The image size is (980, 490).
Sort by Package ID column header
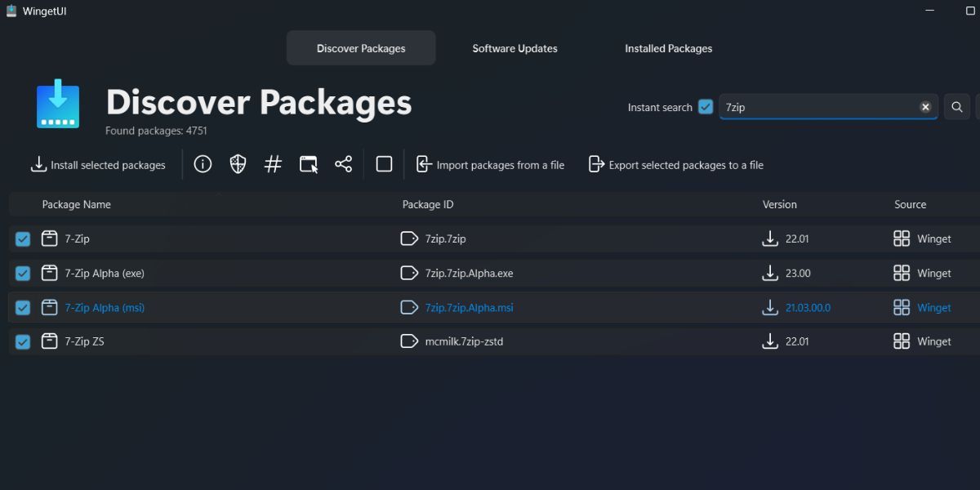point(428,204)
